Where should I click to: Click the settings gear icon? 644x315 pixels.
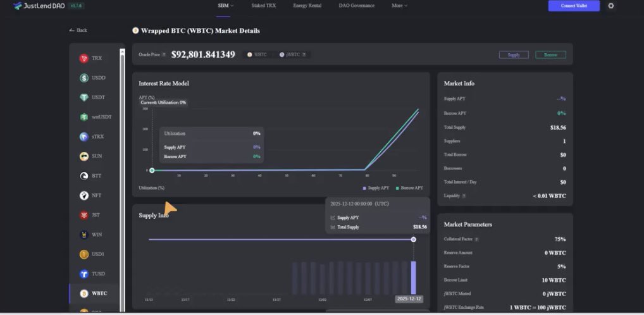pos(610,6)
